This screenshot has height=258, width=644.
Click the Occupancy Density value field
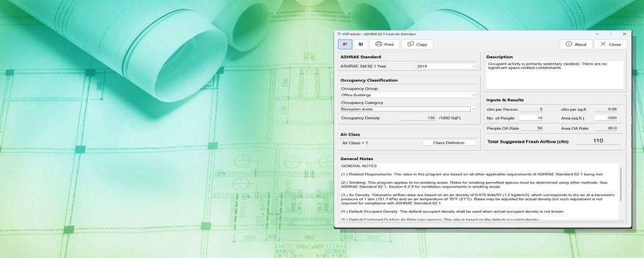point(418,118)
